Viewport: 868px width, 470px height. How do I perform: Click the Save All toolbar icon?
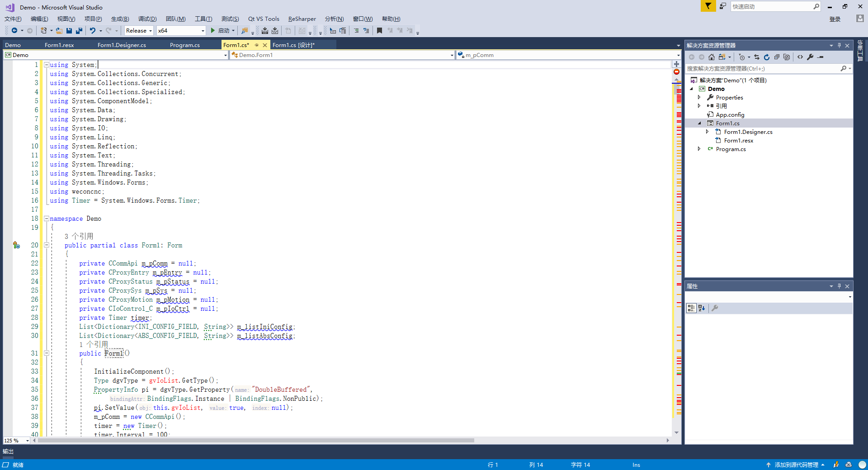(79, 31)
